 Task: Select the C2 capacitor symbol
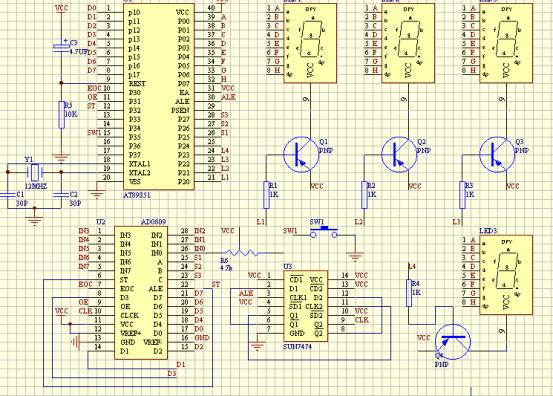pos(61,195)
